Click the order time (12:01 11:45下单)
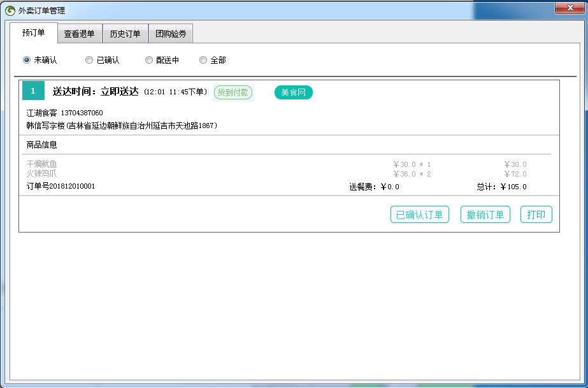 (x=175, y=92)
